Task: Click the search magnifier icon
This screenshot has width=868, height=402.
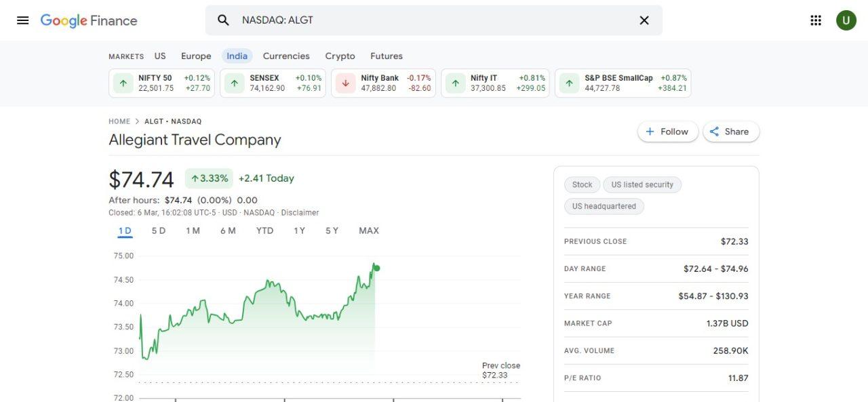Action: pyautogui.click(x=223, y=20)
